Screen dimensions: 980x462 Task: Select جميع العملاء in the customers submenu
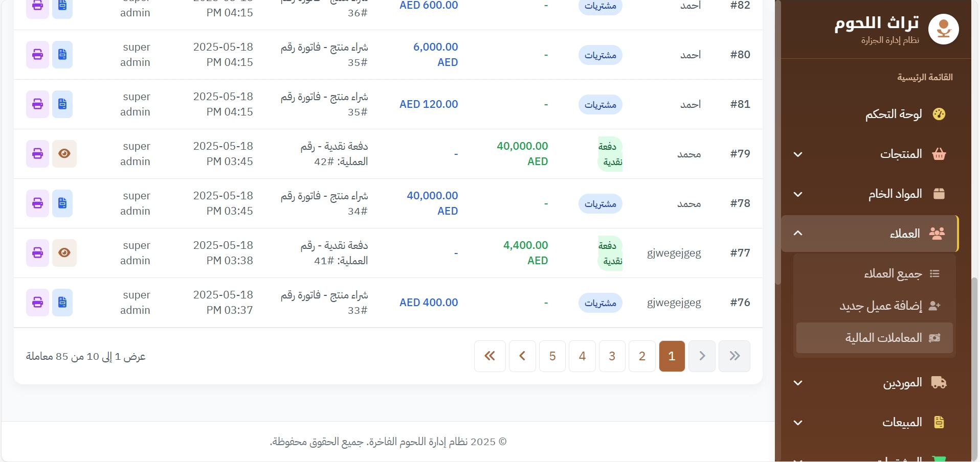point(893,274)
